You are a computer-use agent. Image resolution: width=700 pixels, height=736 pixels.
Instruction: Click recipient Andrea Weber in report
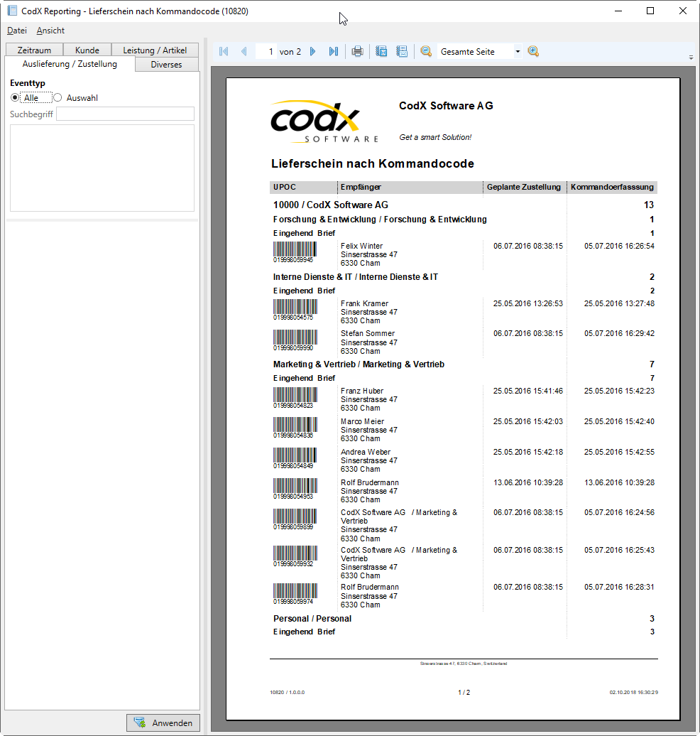(366, 452)
